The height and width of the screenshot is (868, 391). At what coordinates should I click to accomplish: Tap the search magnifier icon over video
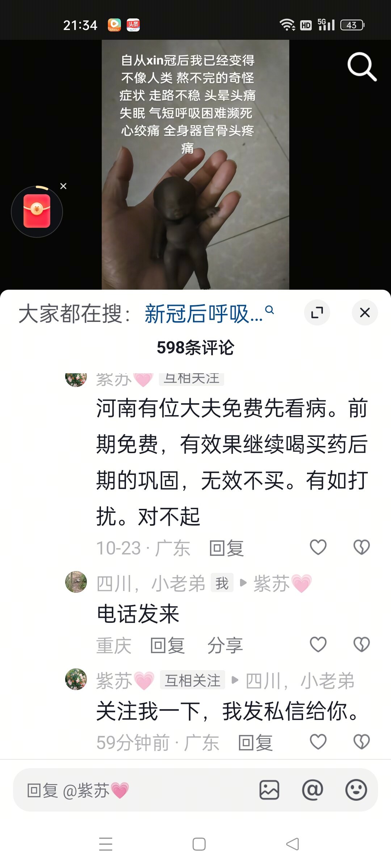[x=362, y=67]
